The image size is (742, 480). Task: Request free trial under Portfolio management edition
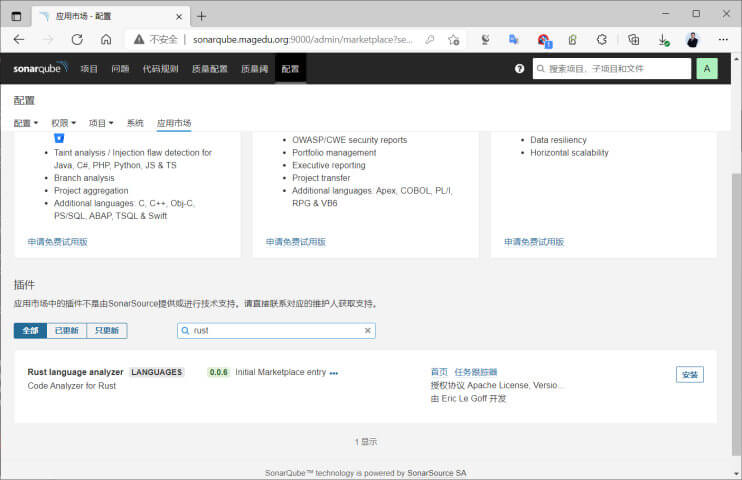coord(296,242)
